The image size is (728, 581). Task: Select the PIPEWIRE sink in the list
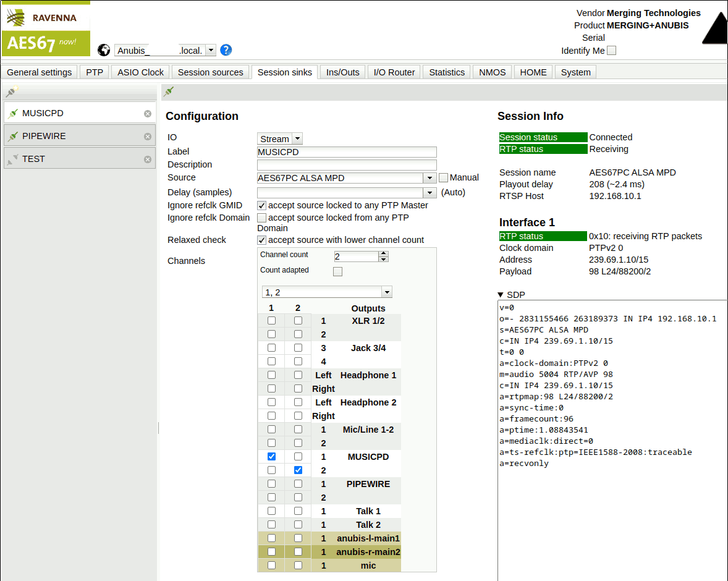click(x=79, y=136)
